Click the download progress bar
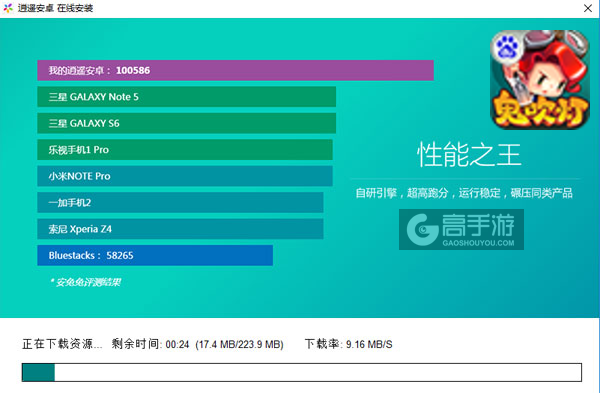 click(302, 372)
